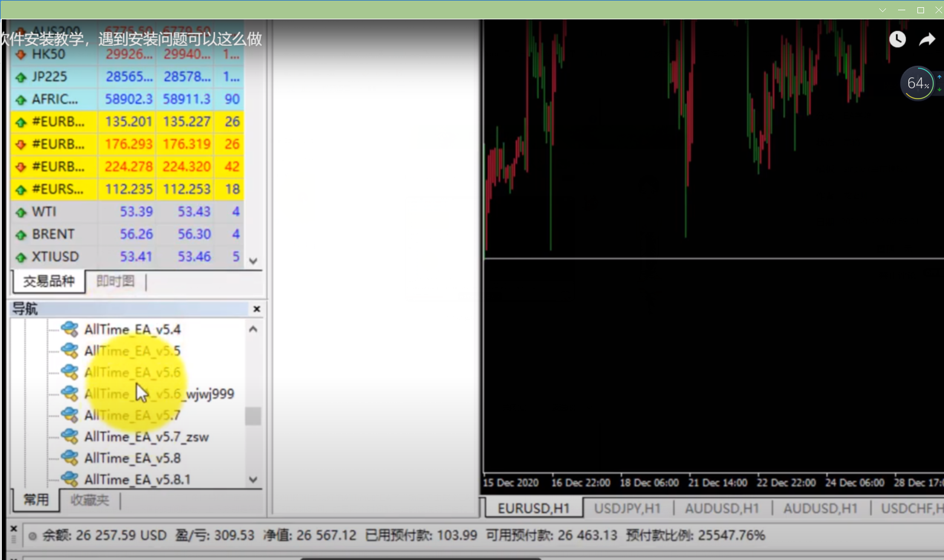
Task: Click the share arrow icon on video
Action: click(927, 40)
